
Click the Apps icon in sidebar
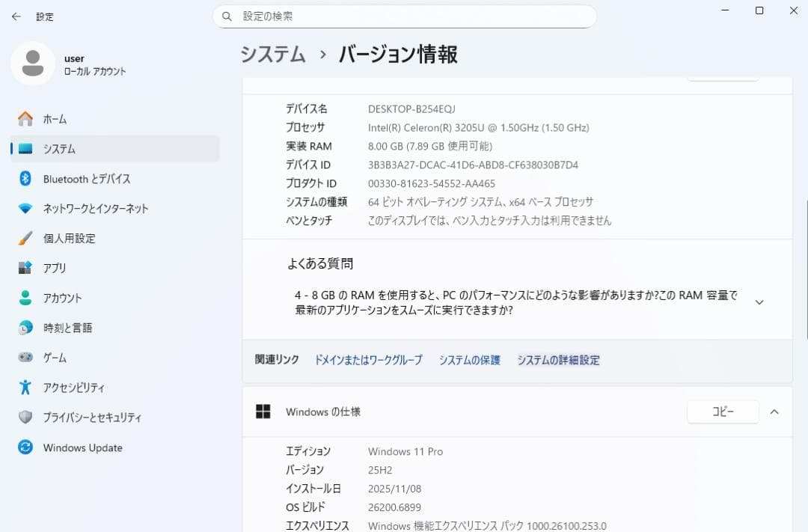tap(25, 268)
